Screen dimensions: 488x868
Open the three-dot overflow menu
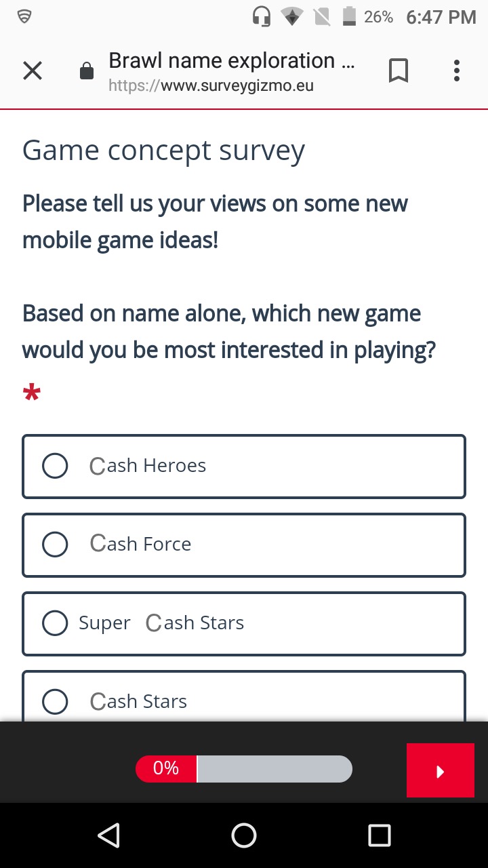457,71
